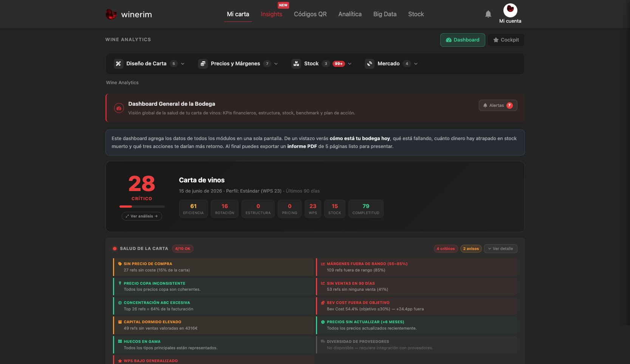Click the Wine Analytics breadcrumb
630x364 pixels.
coord(122,82)
